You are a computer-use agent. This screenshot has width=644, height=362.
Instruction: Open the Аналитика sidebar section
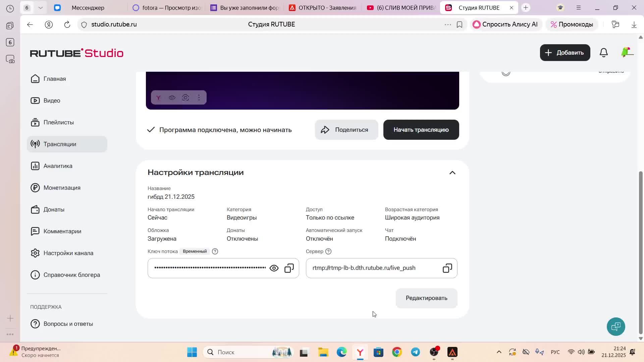(x=58, y=166)
